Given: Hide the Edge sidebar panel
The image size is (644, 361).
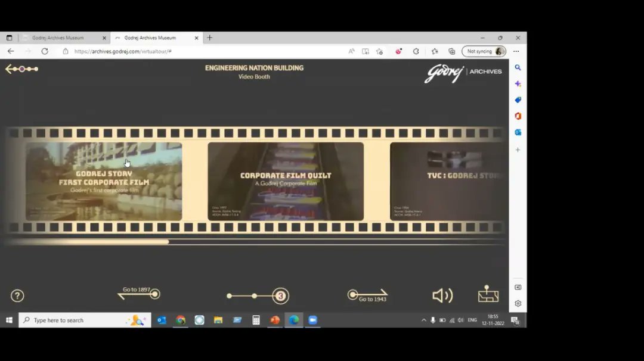Looking at the screenshot, I should (518, 287).
